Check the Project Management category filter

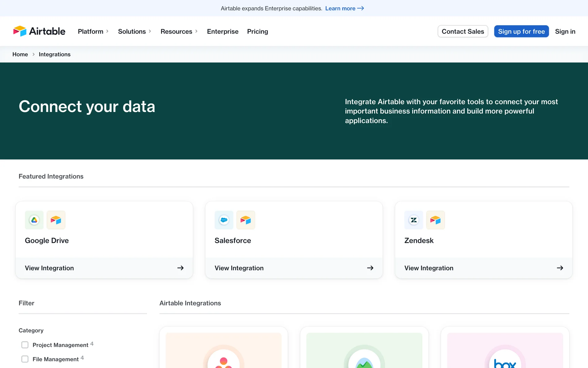pos(25,345)
